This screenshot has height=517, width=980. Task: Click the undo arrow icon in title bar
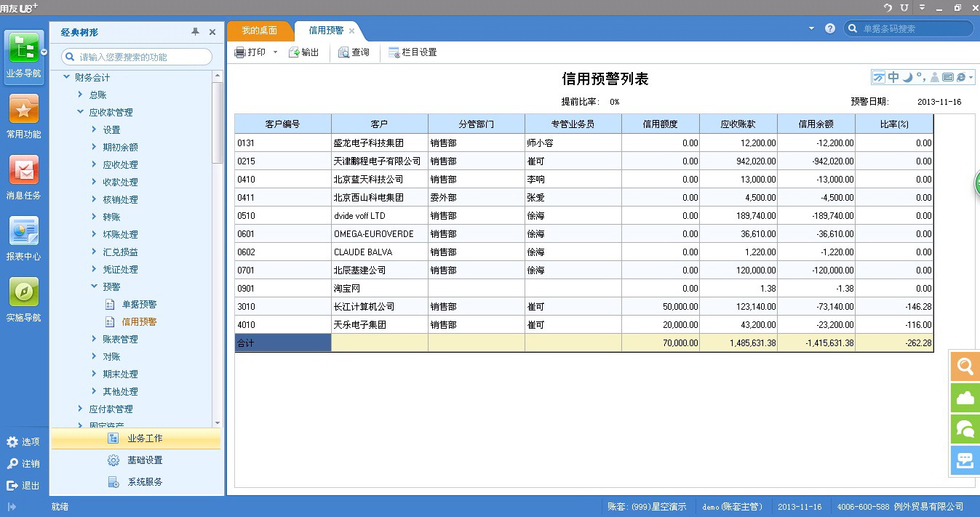tap(888, 7)
